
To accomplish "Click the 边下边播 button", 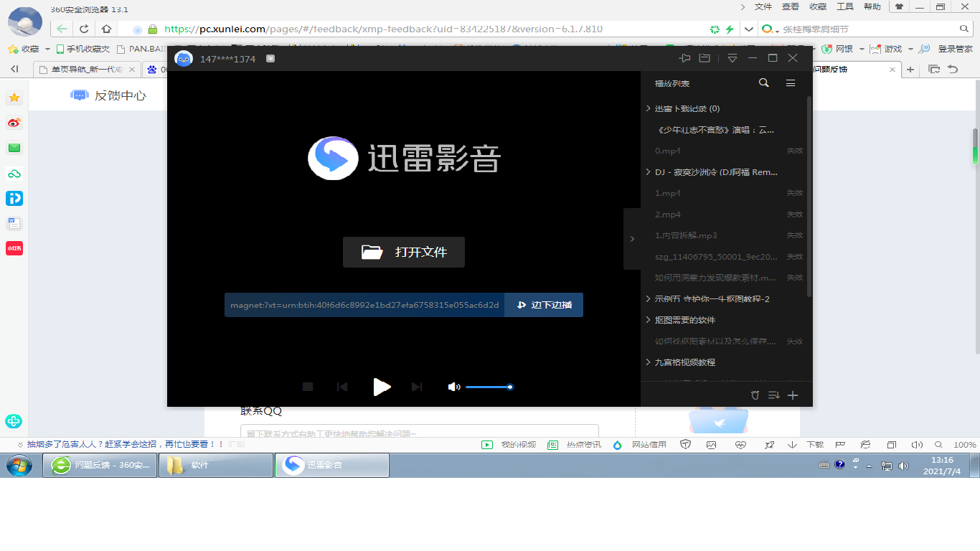I will (x=544, y=305).
